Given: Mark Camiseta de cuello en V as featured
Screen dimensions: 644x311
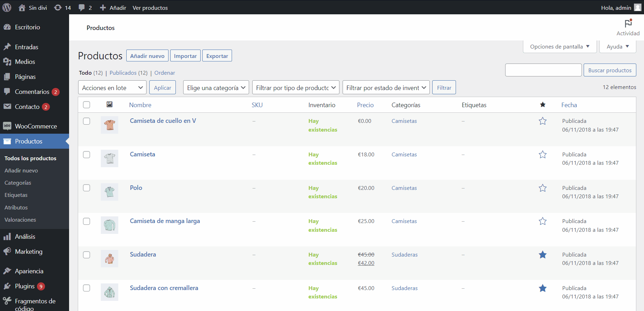Looking at the screenshot, I should tap(542, 121).
